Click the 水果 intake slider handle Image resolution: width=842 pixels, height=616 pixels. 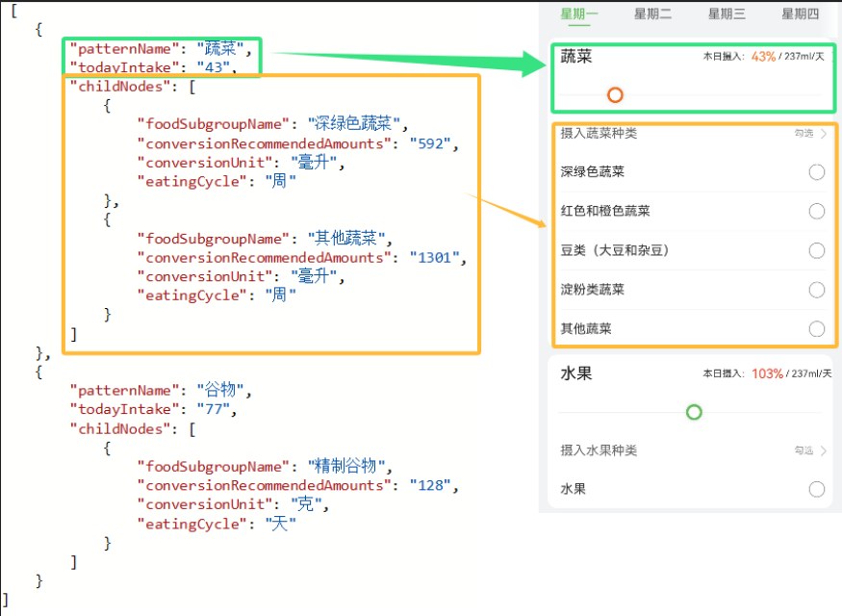[694, 413]
